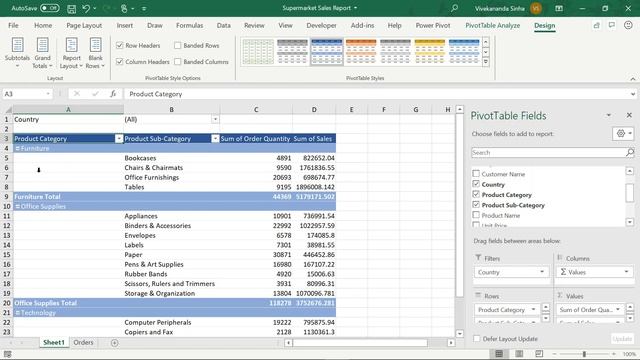Screen dimensions: 640x360
Task: Collapse the ribbon
Action: click(633, 79)
